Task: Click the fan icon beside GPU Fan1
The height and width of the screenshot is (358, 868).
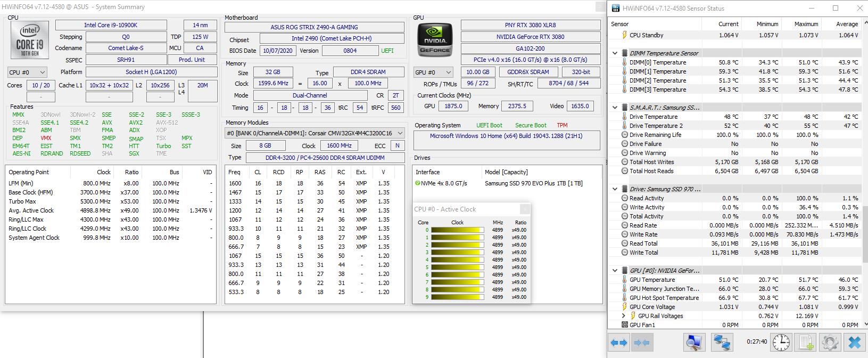Action: tap(625, 325)
